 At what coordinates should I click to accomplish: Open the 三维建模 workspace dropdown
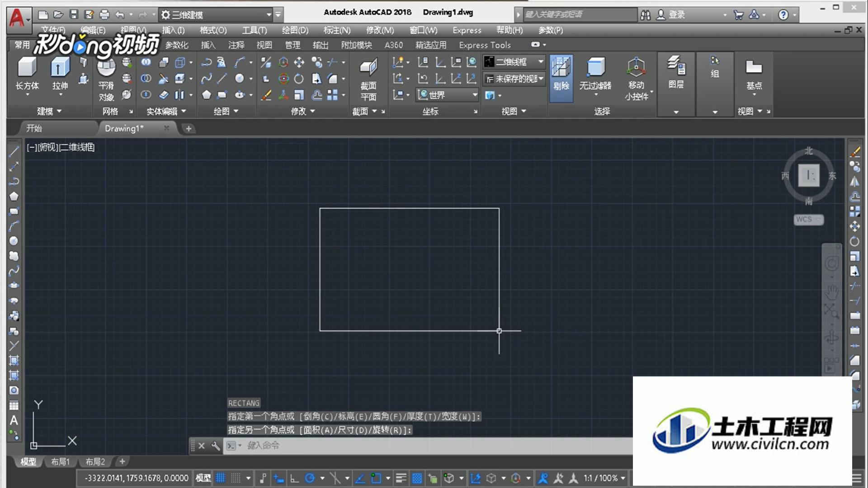216,14
